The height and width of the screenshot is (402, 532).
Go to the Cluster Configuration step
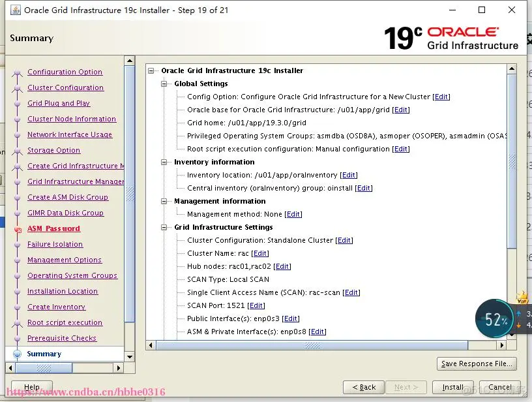click(x=65, y=87)
